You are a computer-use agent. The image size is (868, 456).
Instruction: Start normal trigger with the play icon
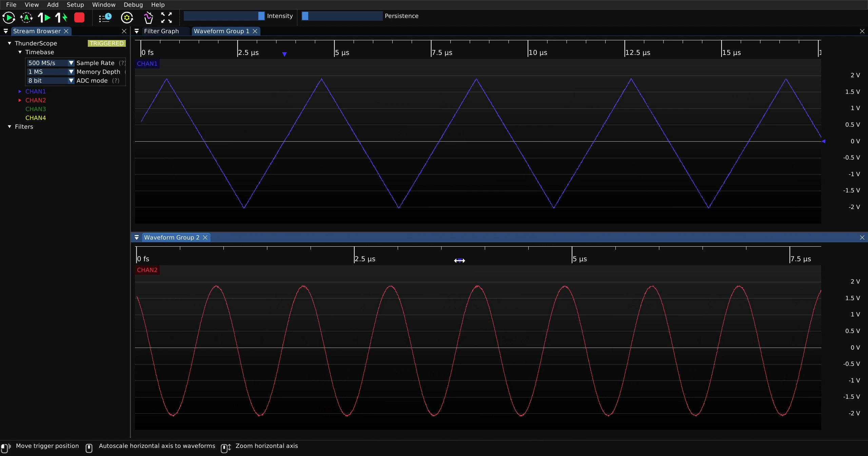click(8, 18)
